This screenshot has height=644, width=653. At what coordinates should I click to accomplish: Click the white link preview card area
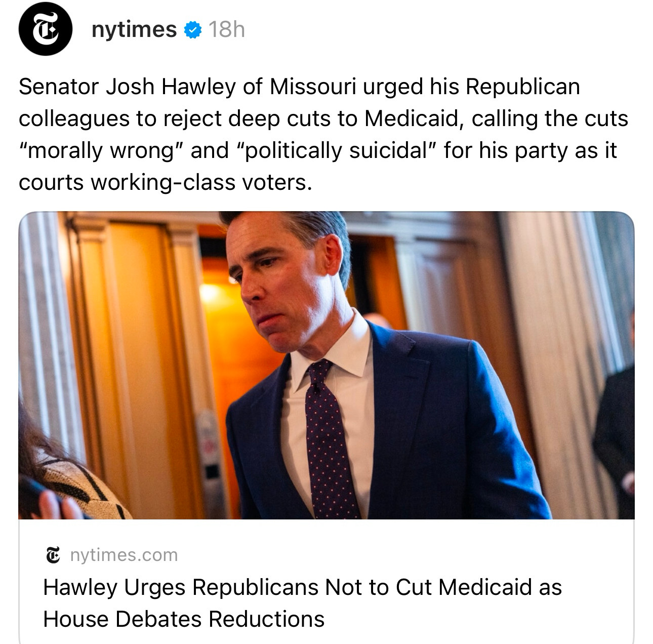point(327,581)
